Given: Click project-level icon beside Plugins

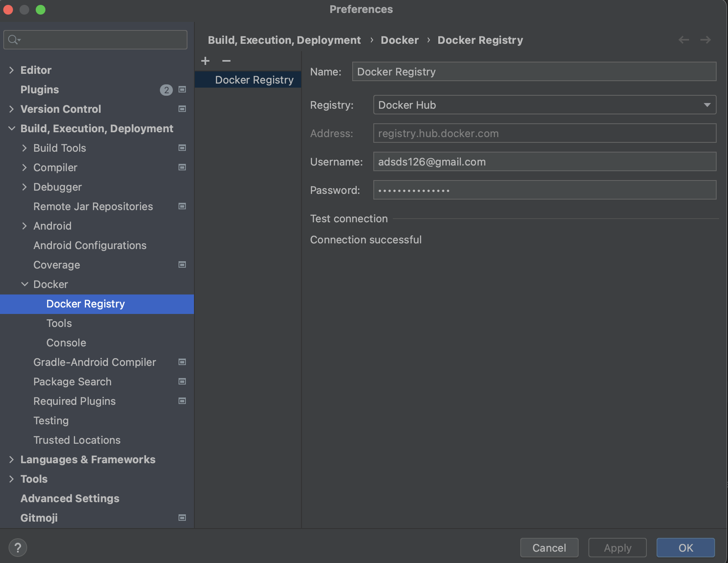Looking at the screenshot, I should tap(182, 90).
